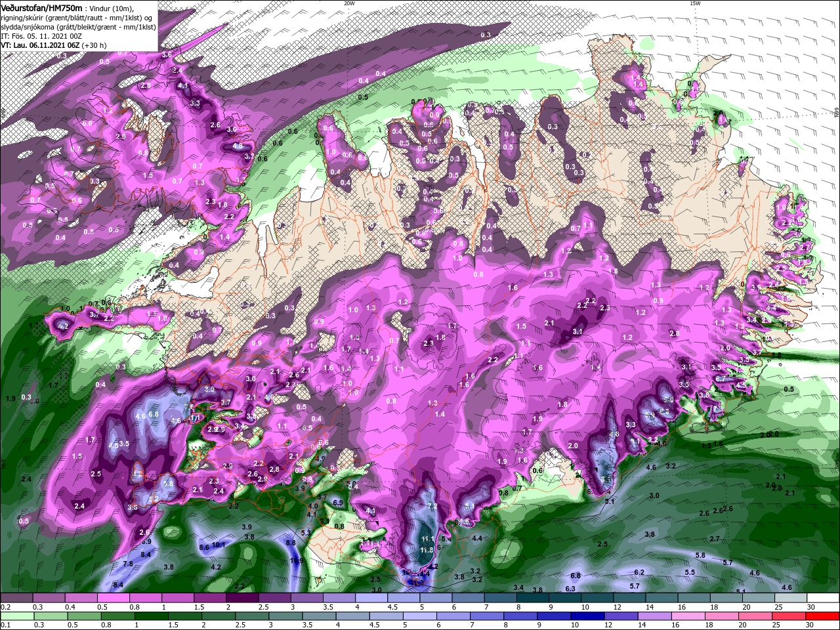
Task: Select the dark blue 10 swatch in the lower rain scale
Action: [587, 616]
